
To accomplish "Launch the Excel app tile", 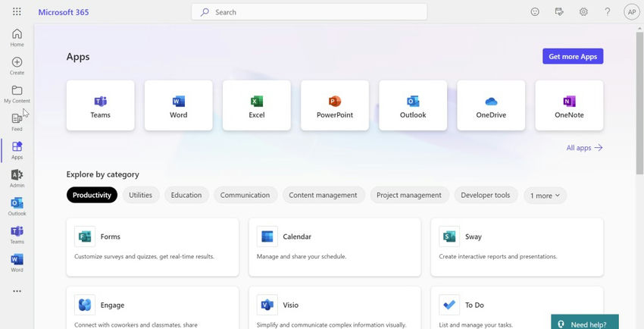I will (257, 105).
